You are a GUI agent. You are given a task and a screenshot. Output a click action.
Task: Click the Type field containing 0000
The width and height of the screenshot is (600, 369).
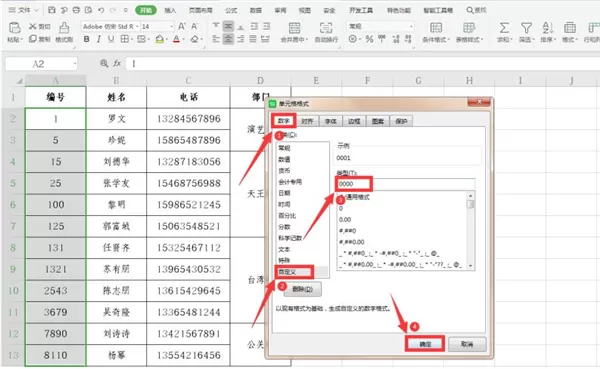click(406, 184)
